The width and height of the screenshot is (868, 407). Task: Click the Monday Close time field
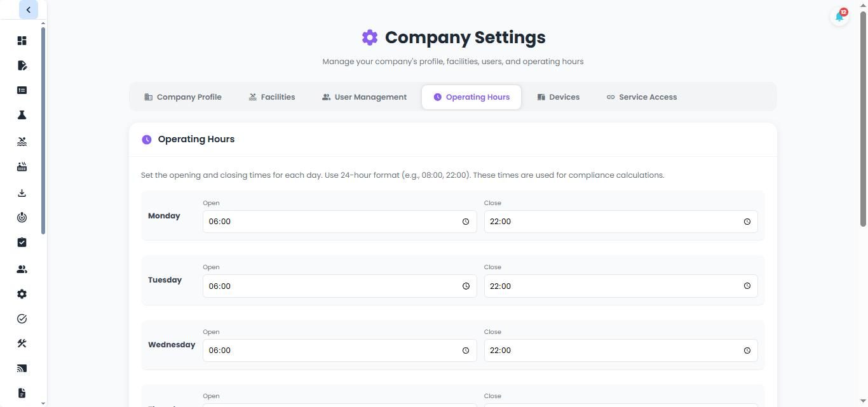coord(621,222)
